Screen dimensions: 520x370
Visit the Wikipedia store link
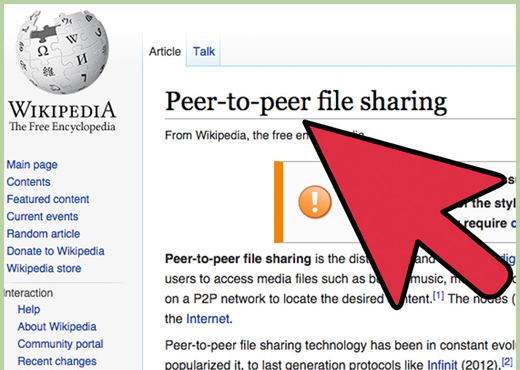pos(44,269)
